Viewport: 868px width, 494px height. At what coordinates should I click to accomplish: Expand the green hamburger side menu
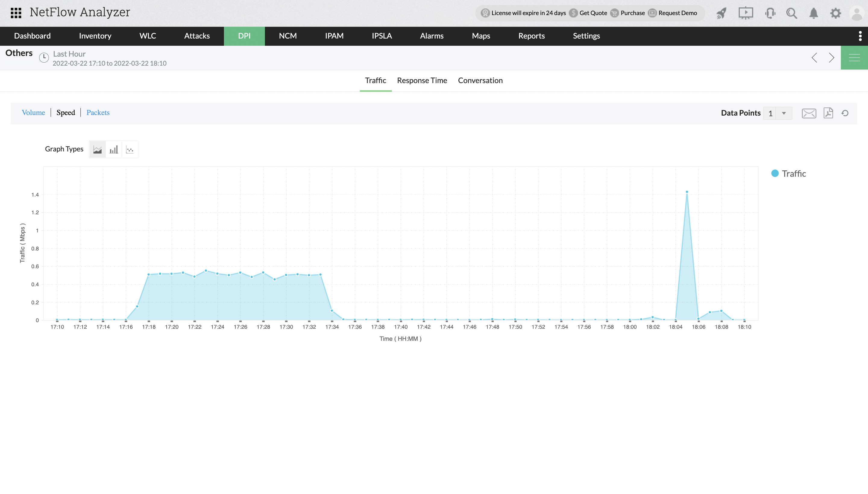click(854, 58)
